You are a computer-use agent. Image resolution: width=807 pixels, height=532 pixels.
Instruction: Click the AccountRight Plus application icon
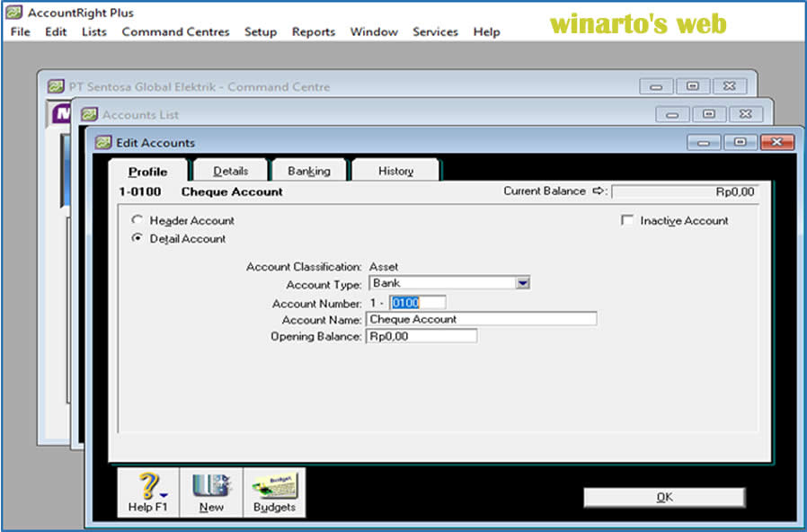(x=13, y=13)
